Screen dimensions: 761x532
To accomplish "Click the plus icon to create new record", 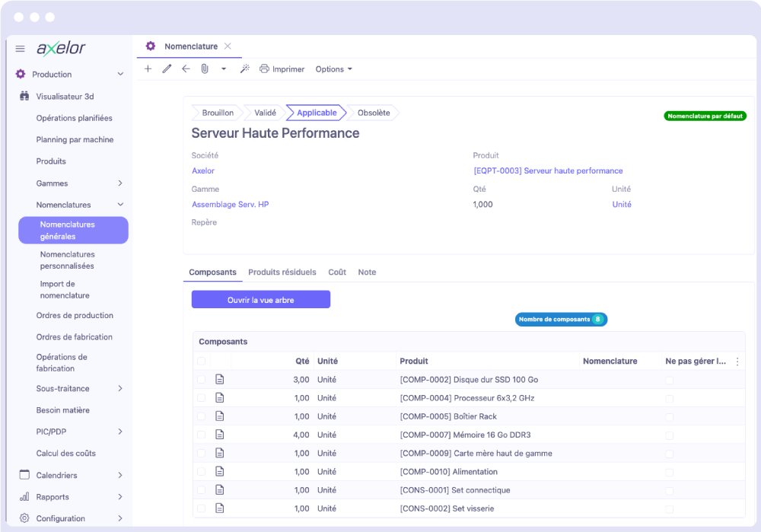I will (x=148, y=69).
